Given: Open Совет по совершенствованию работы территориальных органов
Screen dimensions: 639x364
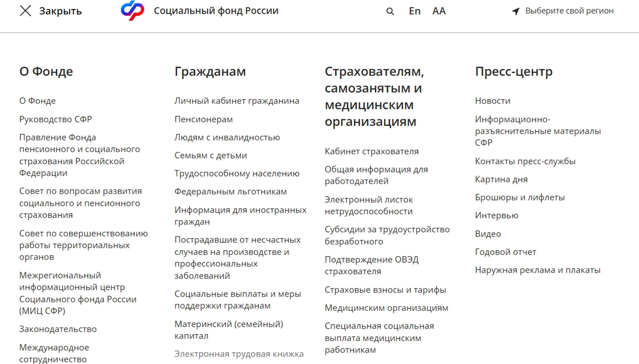Looking at the screenshot, I should tap(84, 245).
